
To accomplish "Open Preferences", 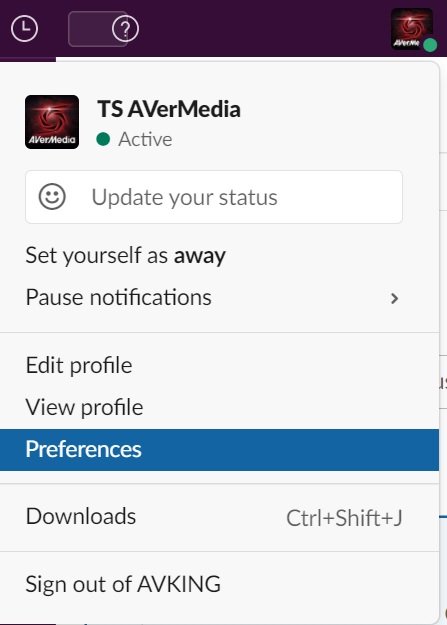I will pos(219,450).
